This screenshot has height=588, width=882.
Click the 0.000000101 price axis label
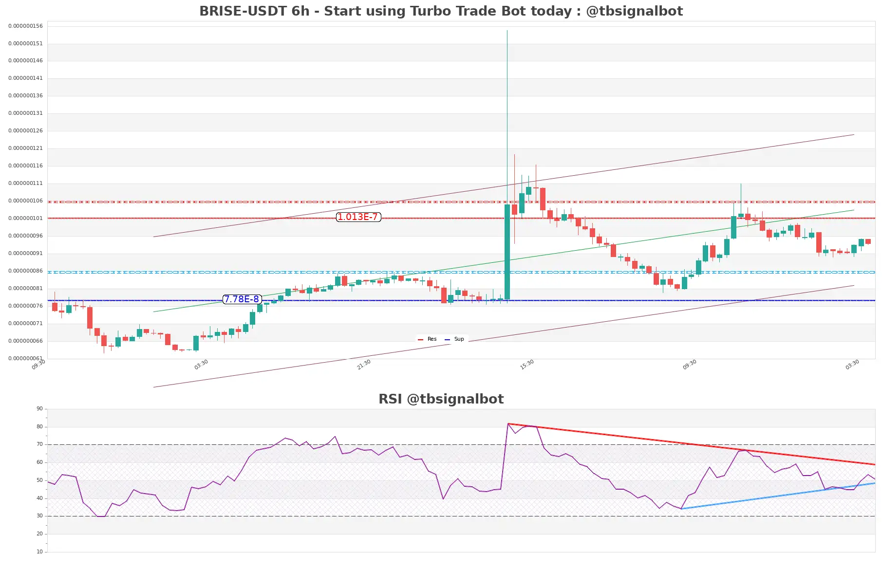click(x=25, y=219)
